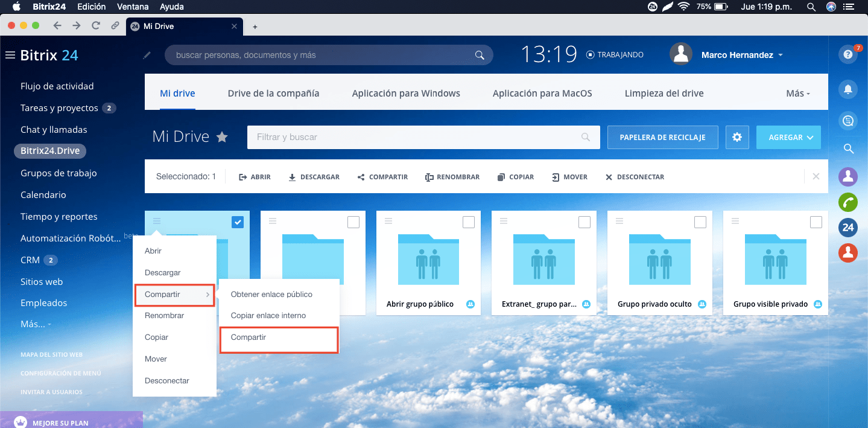Open the Grupo privado oculto folder thumbnail
This screenshot has width=868, height=428.
pos(659,260)
